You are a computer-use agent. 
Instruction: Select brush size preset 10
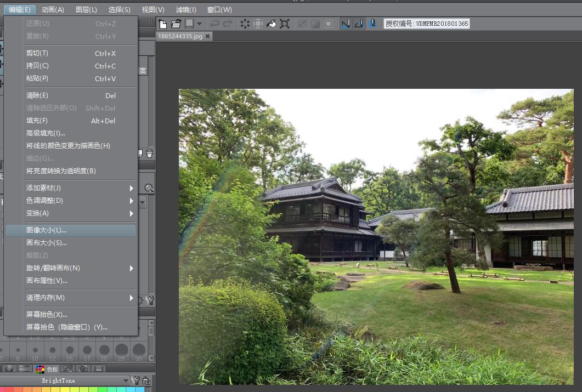(x=35, y=352)
